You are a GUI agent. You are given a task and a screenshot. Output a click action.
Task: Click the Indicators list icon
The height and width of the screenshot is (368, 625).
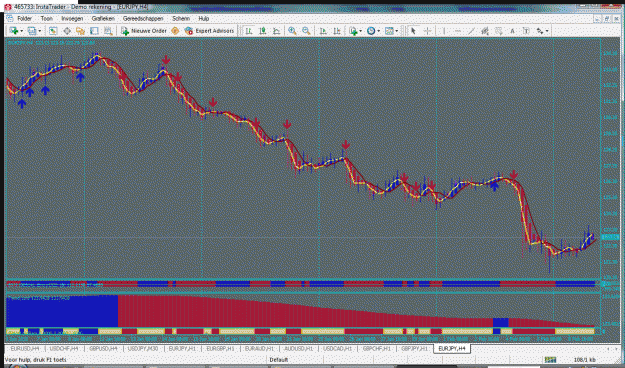pyautogui.click(x=353, y=31)
